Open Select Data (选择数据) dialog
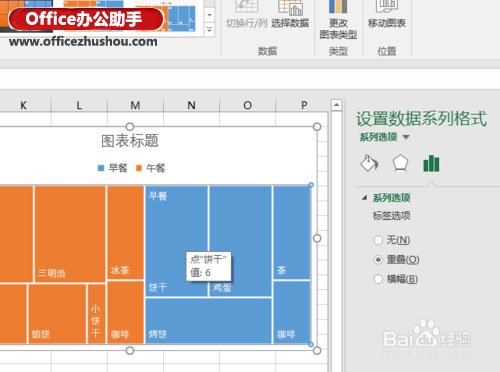This screenshot has height=372, width=500. (x=290, y=14)
